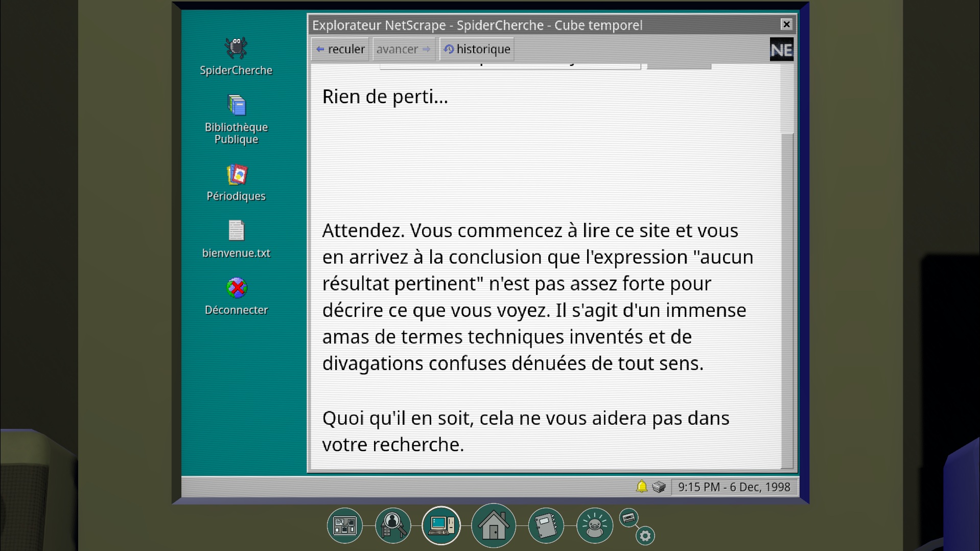Open settings with the gear icon

pos(645,536)
